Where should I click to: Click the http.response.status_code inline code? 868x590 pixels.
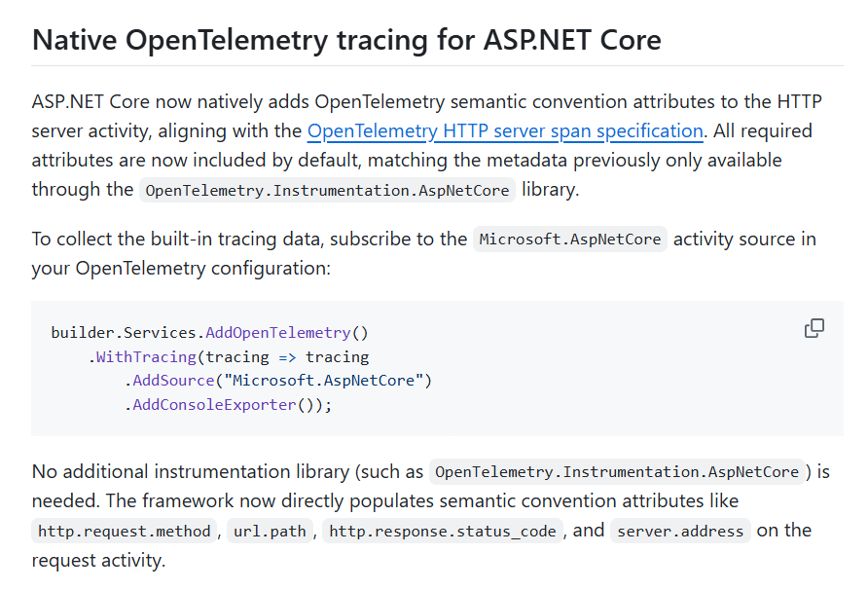[x=443, y=531]
